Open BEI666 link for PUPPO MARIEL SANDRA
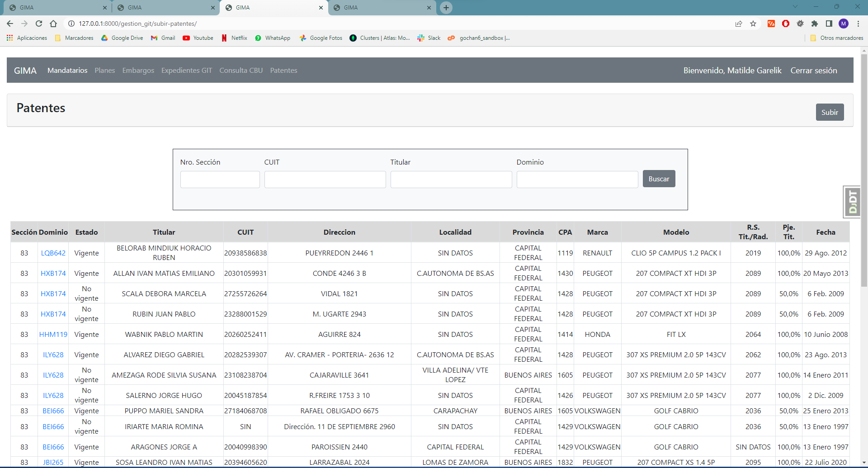 point(53,411)
